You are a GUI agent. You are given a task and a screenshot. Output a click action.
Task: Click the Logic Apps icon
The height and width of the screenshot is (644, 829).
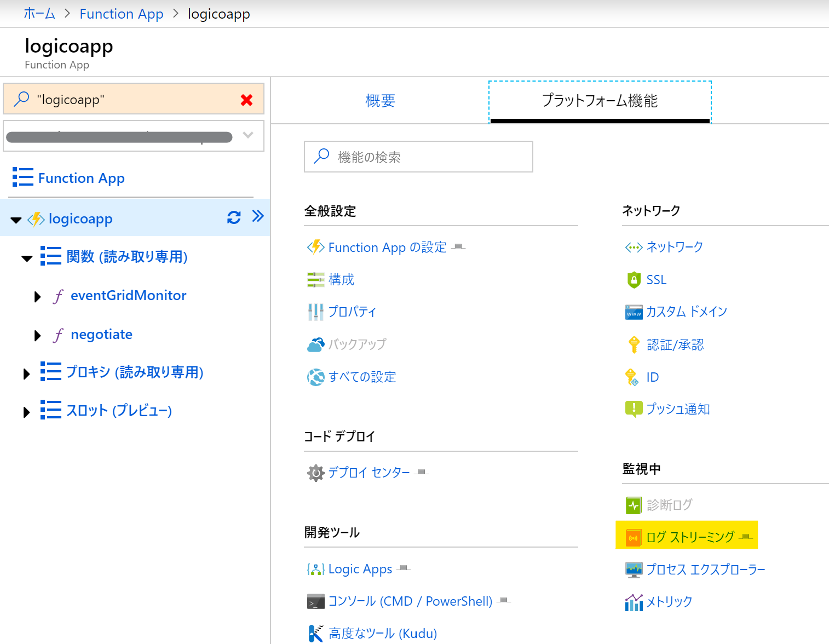pyautogui.click(x=315, y=570)
